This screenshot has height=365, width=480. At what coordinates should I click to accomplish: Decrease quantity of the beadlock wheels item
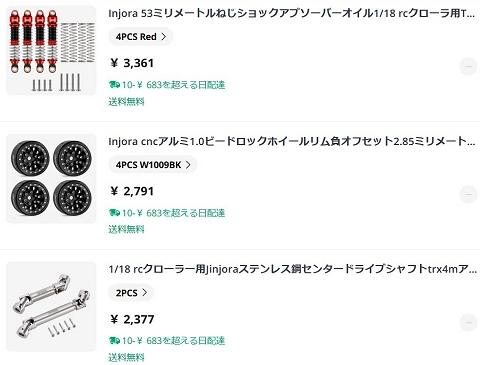pos(468,195)
